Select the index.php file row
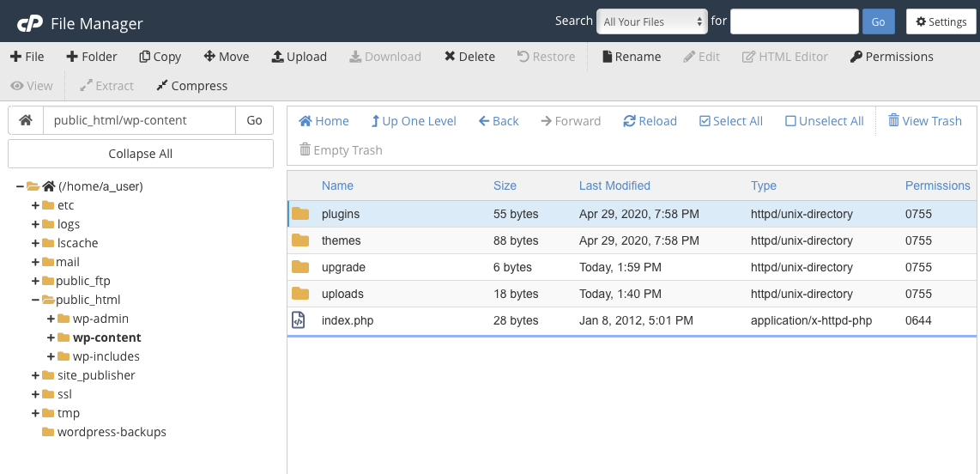Image resolution: width=980 pixels, height=474 pixels. pos(348,320)
